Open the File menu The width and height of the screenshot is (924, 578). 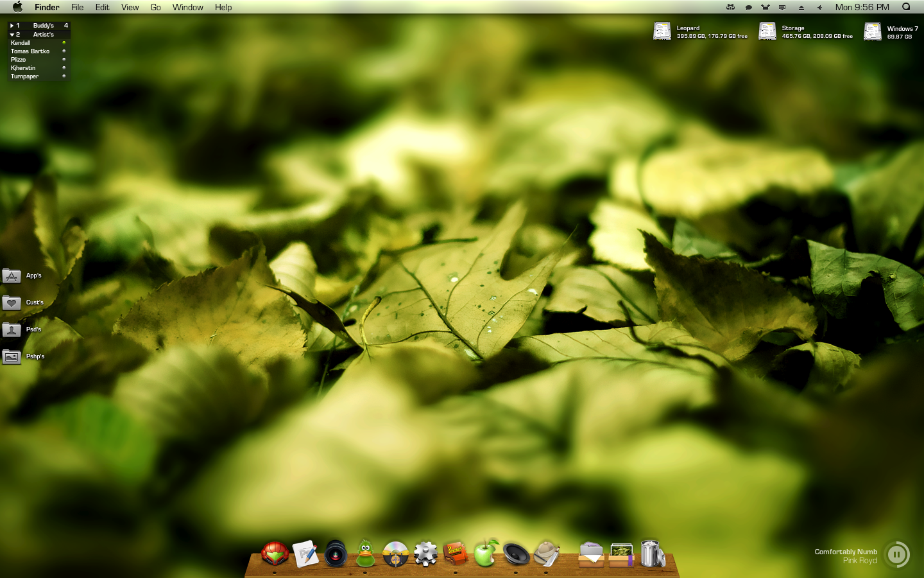tap(77, 7)
